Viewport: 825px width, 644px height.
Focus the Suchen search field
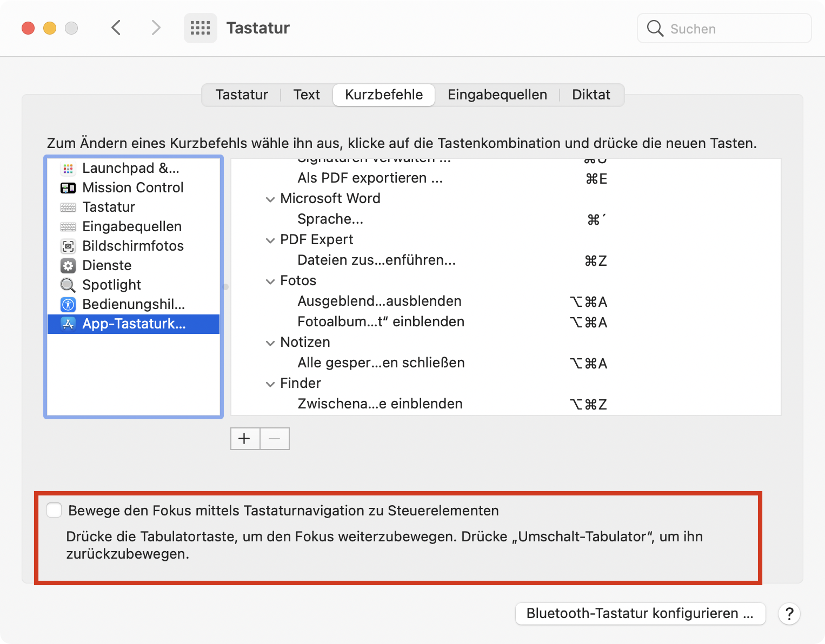click(x=724, y=28)
